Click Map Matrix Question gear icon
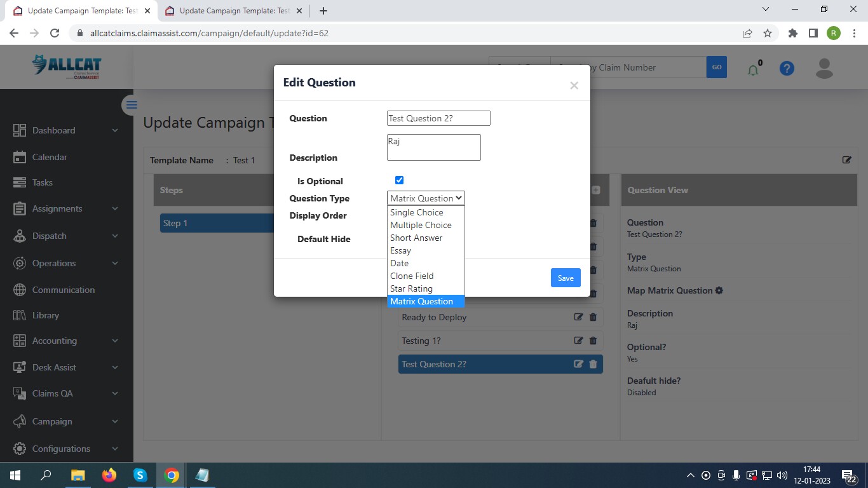868x488 pixels. click(719, 290)
